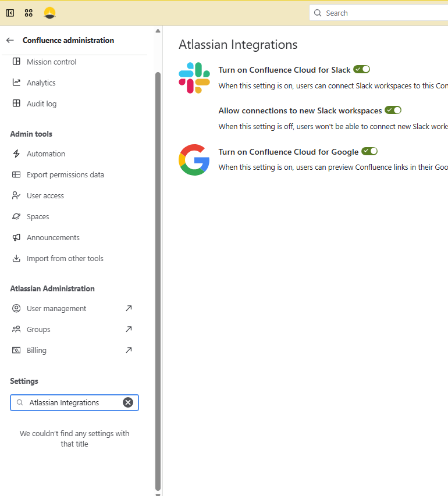Click the Confluence administration heading
Viewport: 448px width, 496px height.
[68, 40]
